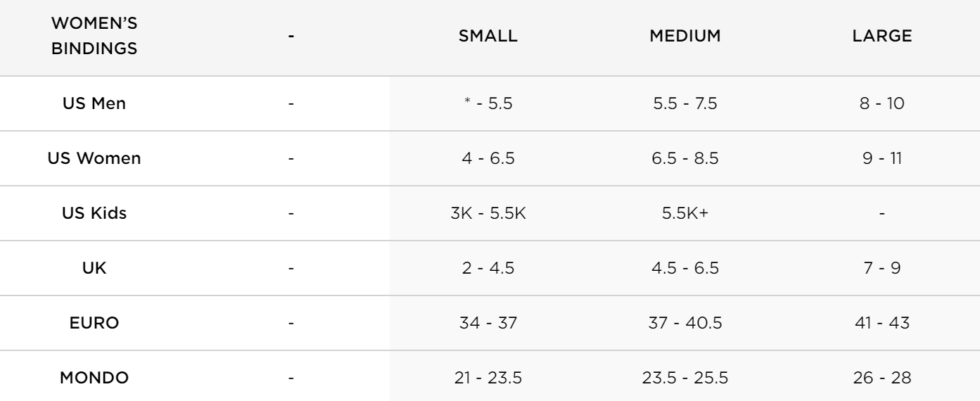This screenshot has height=401, width=980.
Task: Click the EURO row label
Action: click(94, 323)
